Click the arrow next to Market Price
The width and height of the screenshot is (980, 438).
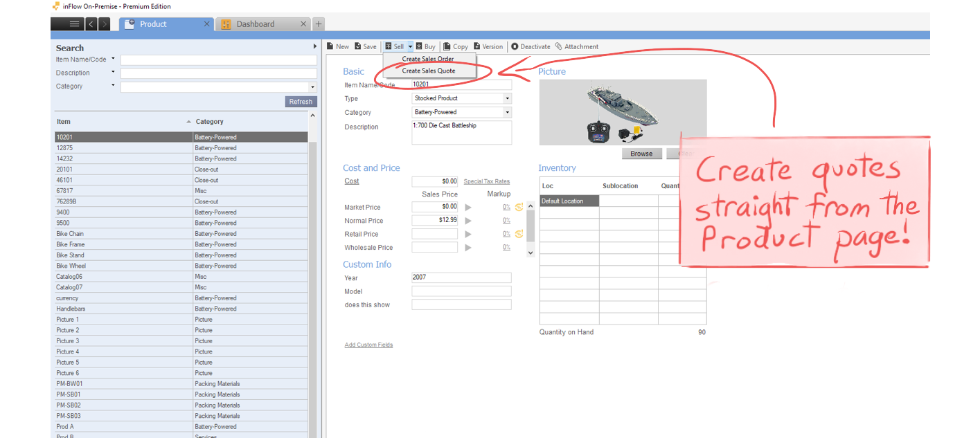click(x=468, y=207)
